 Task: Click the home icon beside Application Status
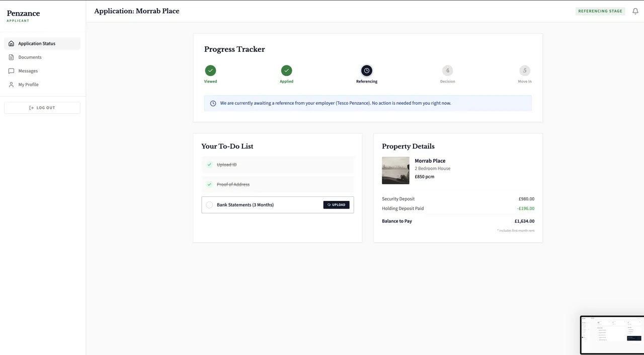12,43
